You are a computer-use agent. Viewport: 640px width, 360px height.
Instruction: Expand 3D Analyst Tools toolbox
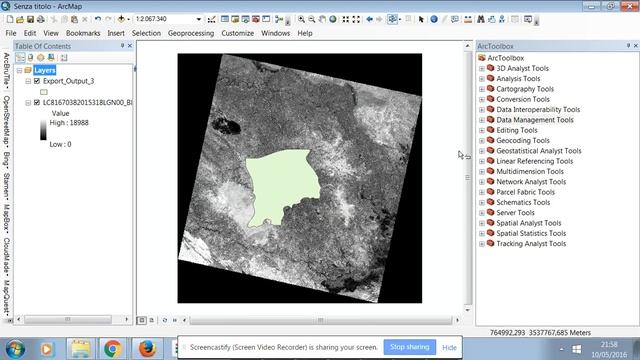(x=482, y=69)
